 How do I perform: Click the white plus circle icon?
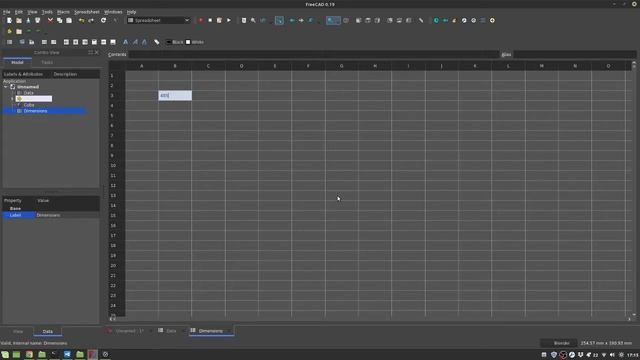coord(492,20)
